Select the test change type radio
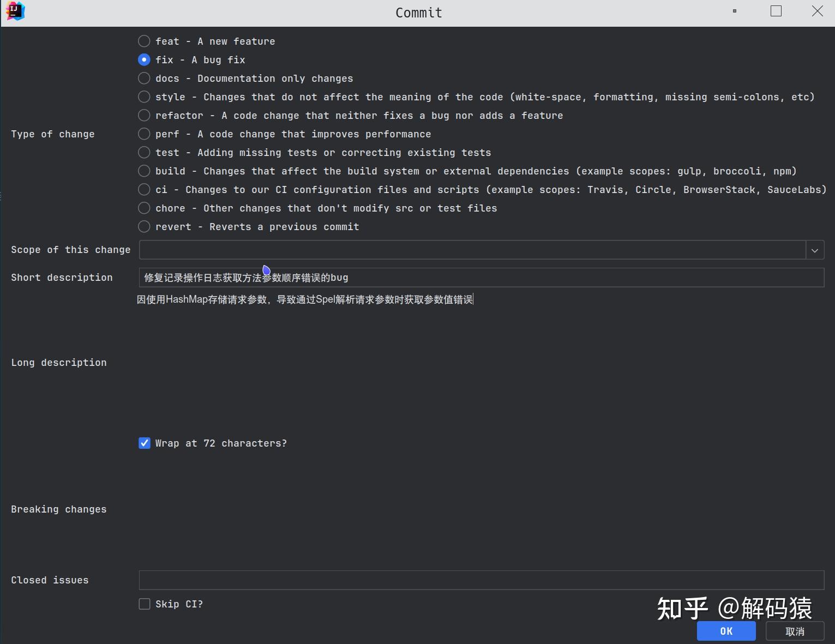Viewport: 835px width, 644px height. 144,153
